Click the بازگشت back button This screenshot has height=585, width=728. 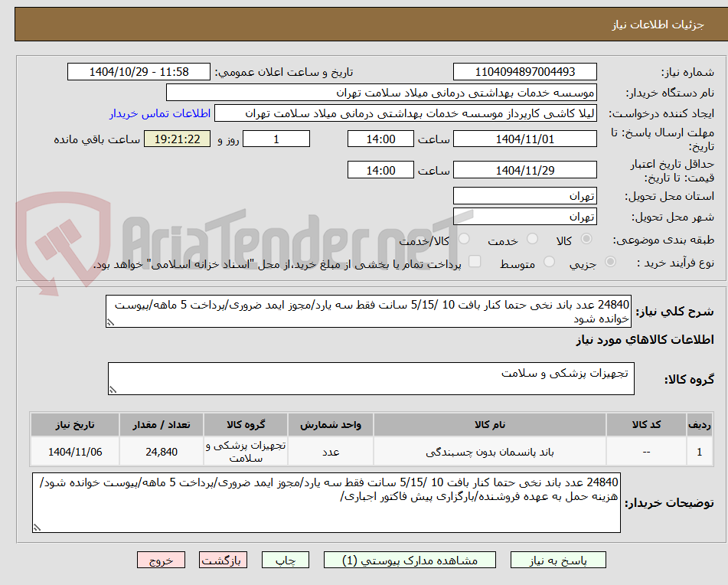pyautogui.click(x=223, y=560)
